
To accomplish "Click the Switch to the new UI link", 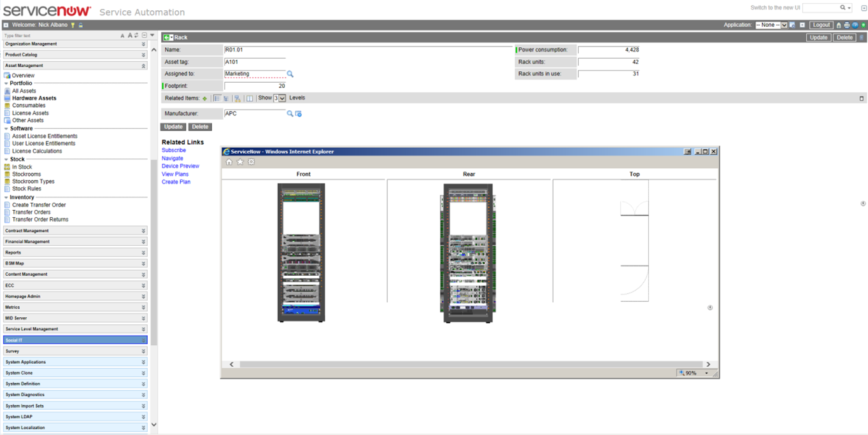I will pos(775,8).
